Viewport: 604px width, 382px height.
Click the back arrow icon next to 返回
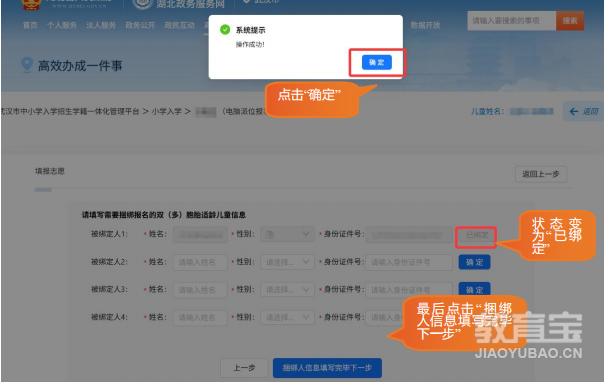pyautogui.click(x=574, y=111)
